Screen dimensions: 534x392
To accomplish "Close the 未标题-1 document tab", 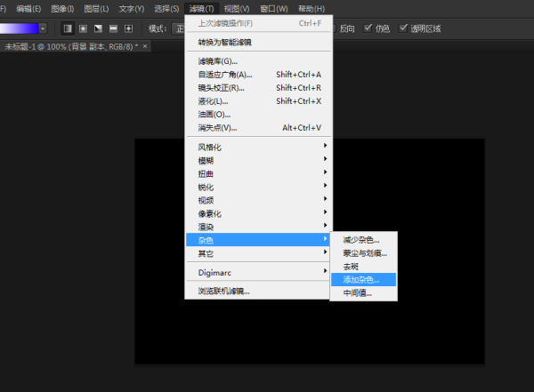I will click(145, 45).
